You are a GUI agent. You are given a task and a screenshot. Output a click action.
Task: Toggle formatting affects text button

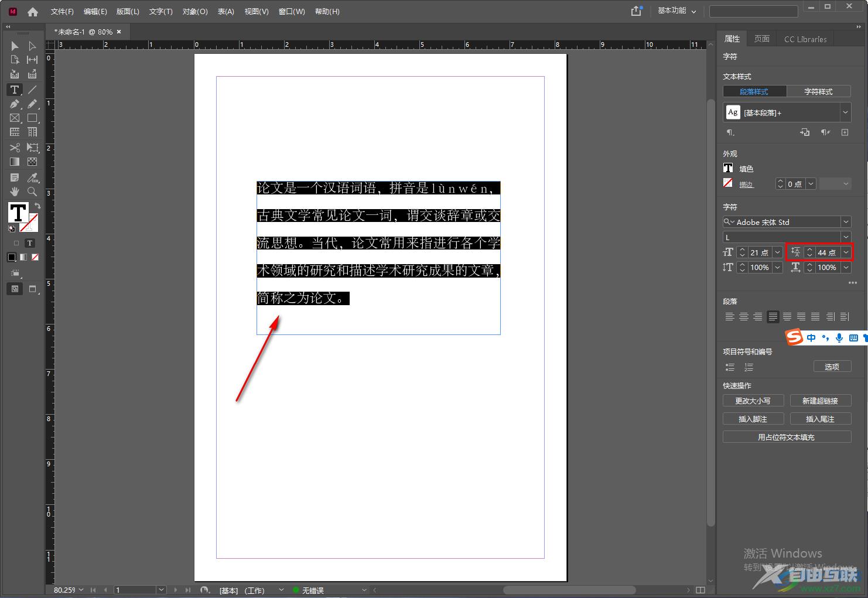tap(30, 243)
